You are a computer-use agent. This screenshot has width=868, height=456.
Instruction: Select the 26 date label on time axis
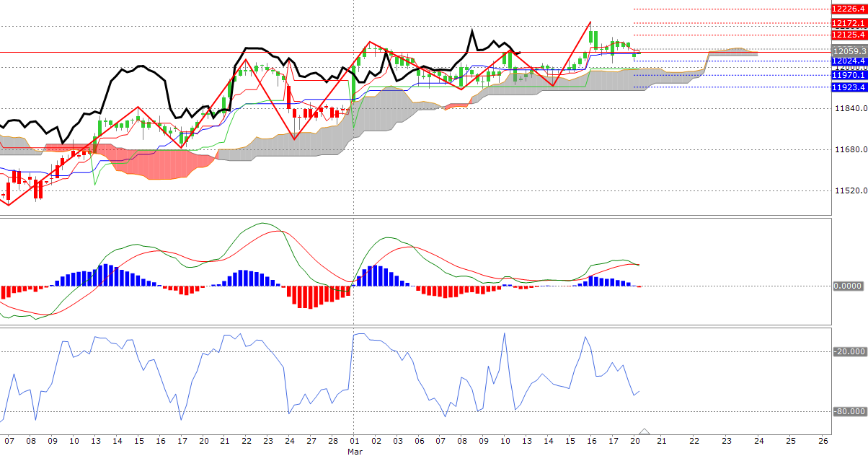[x=823, y=440]
